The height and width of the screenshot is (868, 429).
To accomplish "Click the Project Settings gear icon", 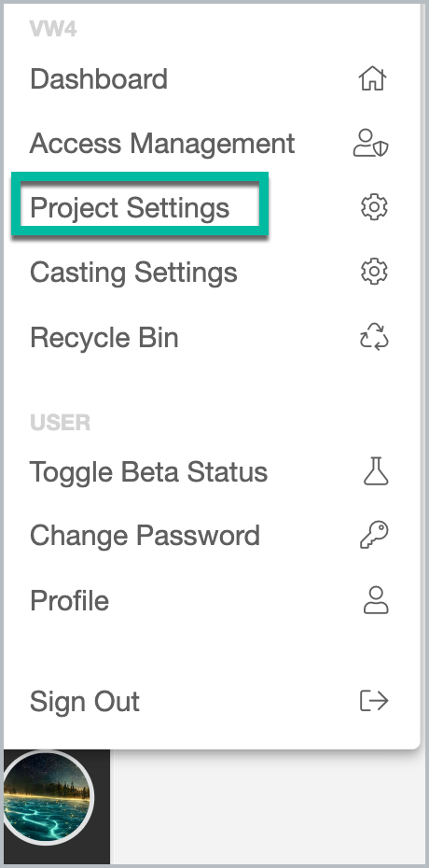I will 374,207.
